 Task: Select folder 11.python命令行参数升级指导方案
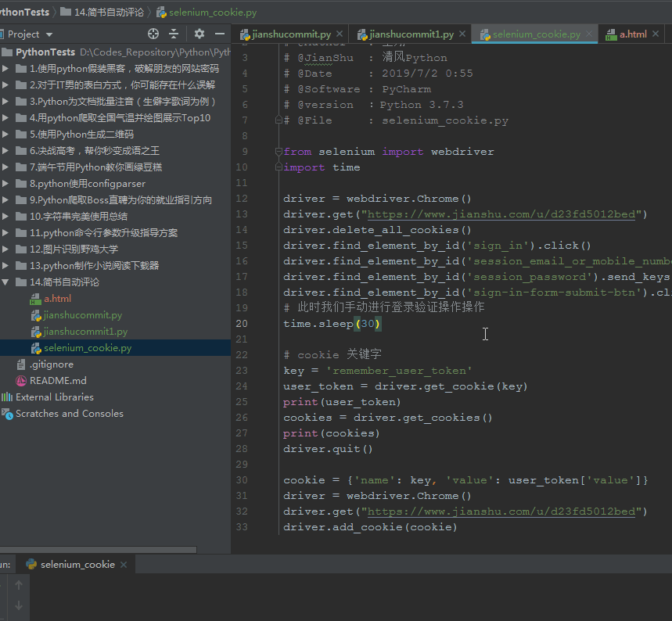pos(103,233)
